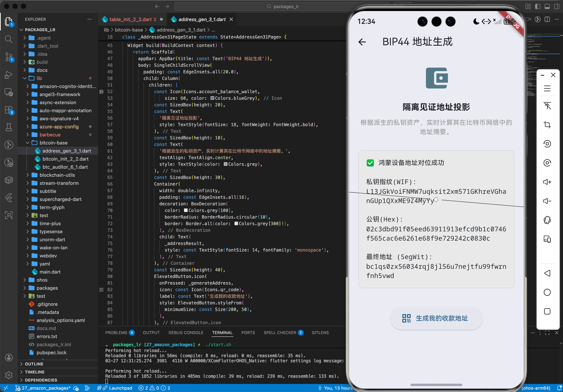Image resolution: width=563 pixels, height=392 pixels.
Task: Click Colors.blueGrey color swatch on line 53
Action: tap(212, 98)
